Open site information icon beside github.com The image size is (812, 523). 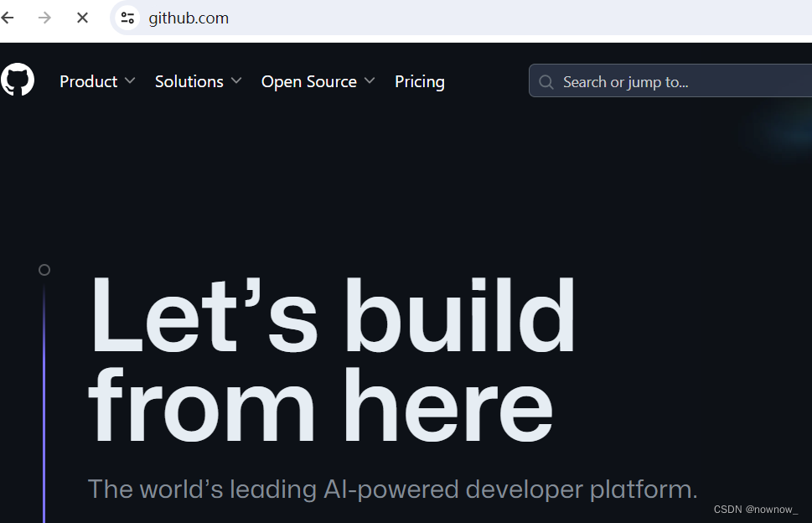127,18
